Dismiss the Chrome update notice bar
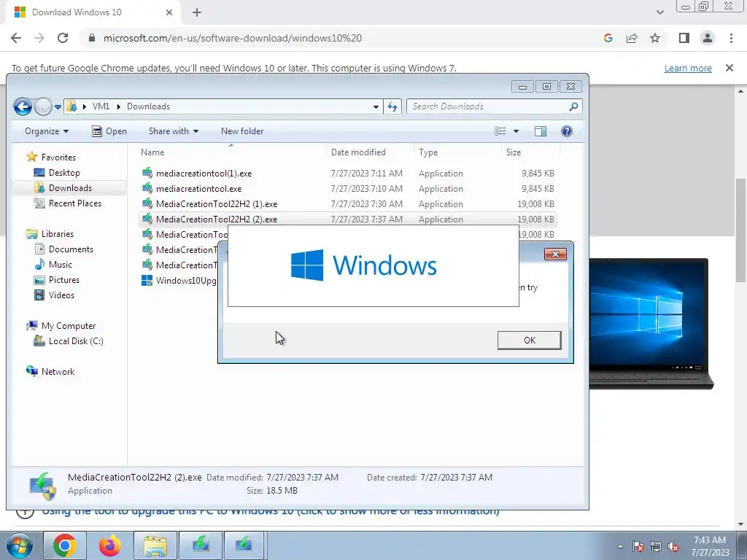The image size is (747, 560). click(729, 68)
